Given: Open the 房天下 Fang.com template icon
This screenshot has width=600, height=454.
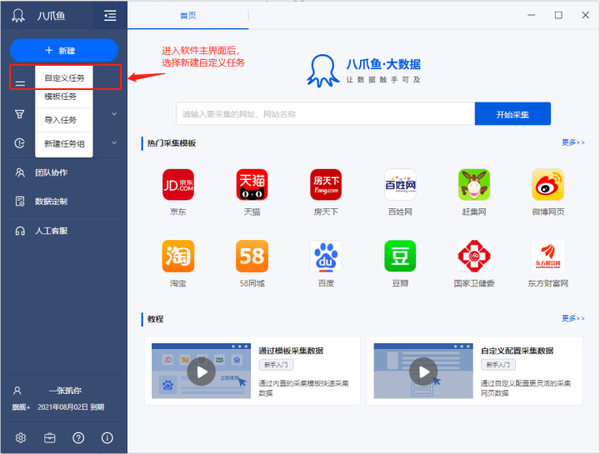Looking at the screenshot, I should click(x=326, y=185).
